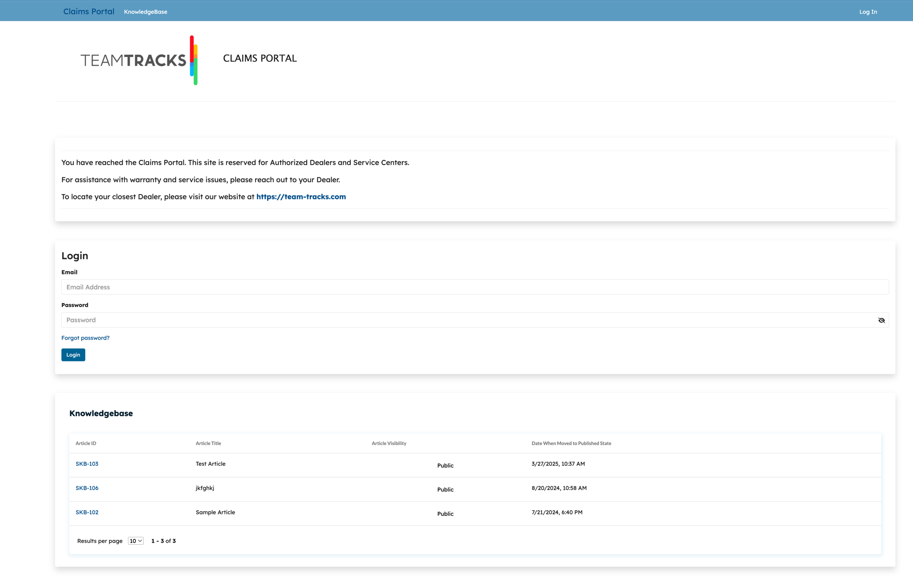
Task: Select the "Test Article" title cell
Action: (210, 464)
